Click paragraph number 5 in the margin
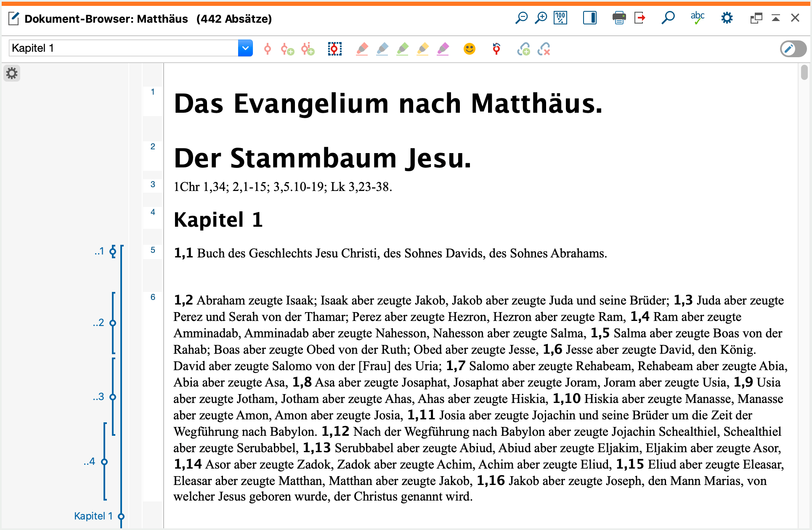The width and height of the screenshot is (812, 530). 153,250
